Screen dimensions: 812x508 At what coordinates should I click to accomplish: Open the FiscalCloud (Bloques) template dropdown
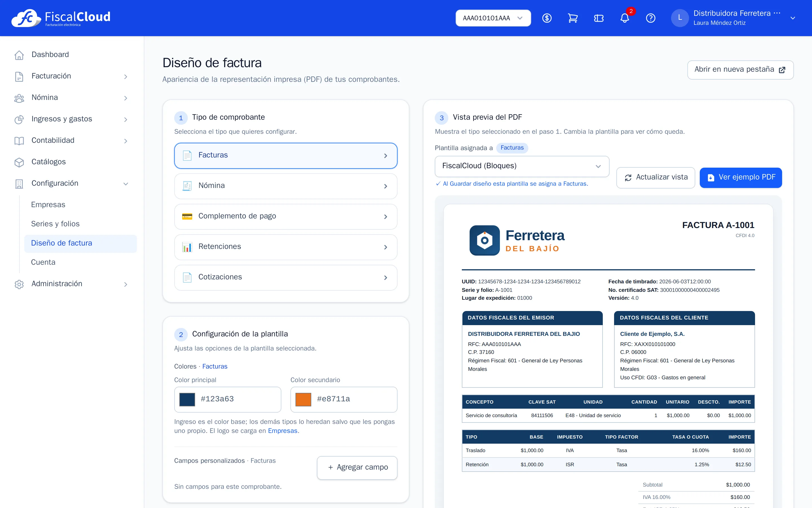(x=522, y=166)
